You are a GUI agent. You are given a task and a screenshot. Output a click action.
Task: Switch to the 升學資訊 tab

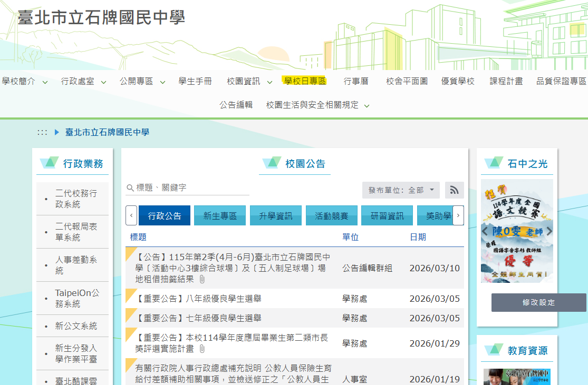tap(275, 215)
